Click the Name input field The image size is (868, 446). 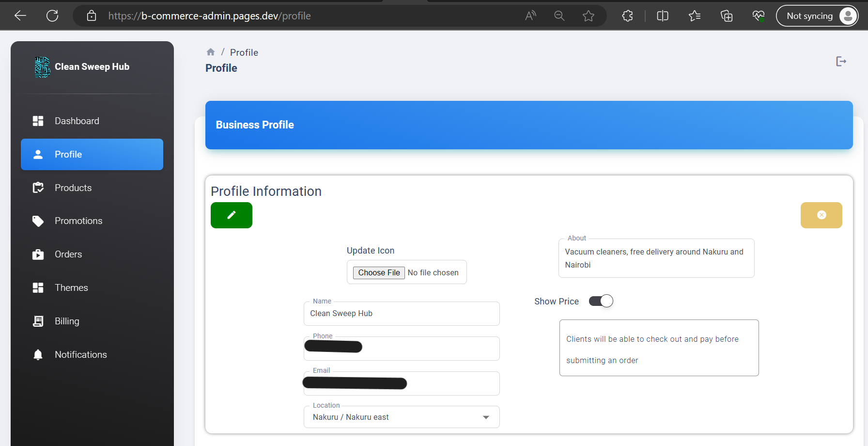401,314
